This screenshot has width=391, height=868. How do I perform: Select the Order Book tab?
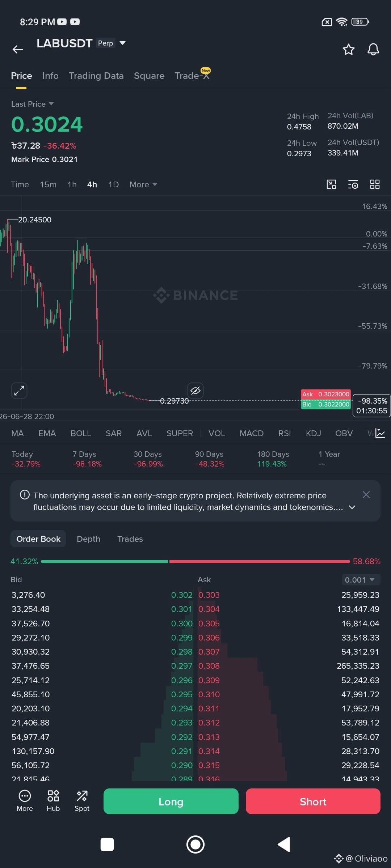38,539
